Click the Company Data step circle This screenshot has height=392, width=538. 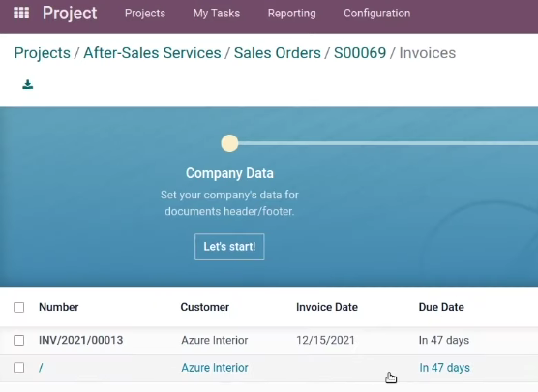pos(229,143)
